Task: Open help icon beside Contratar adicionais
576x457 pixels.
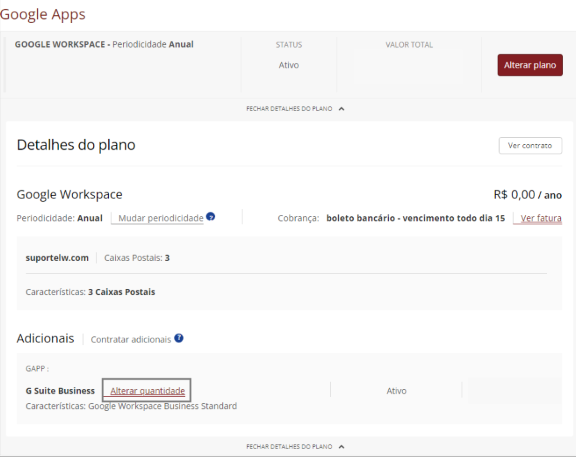Action: point(179,338)
